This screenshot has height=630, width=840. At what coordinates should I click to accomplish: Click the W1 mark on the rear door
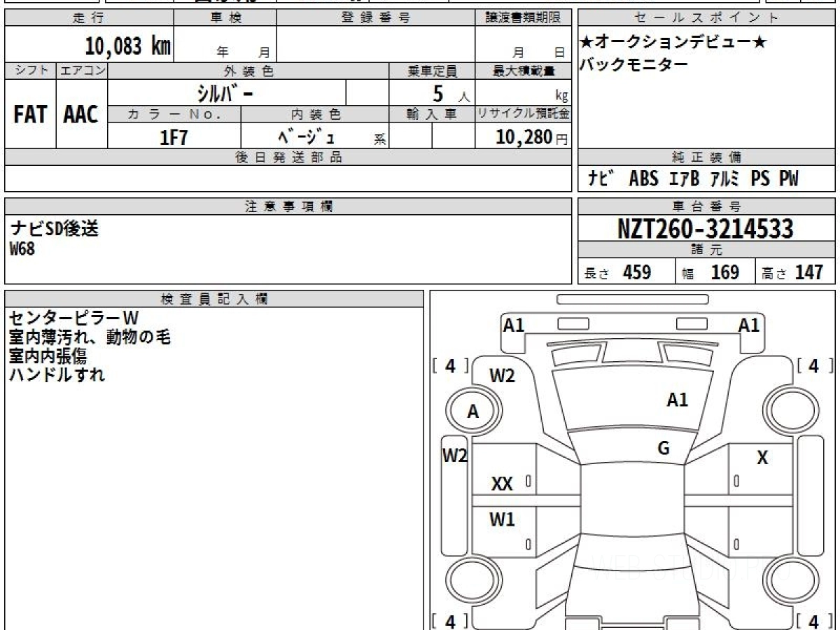502,519
